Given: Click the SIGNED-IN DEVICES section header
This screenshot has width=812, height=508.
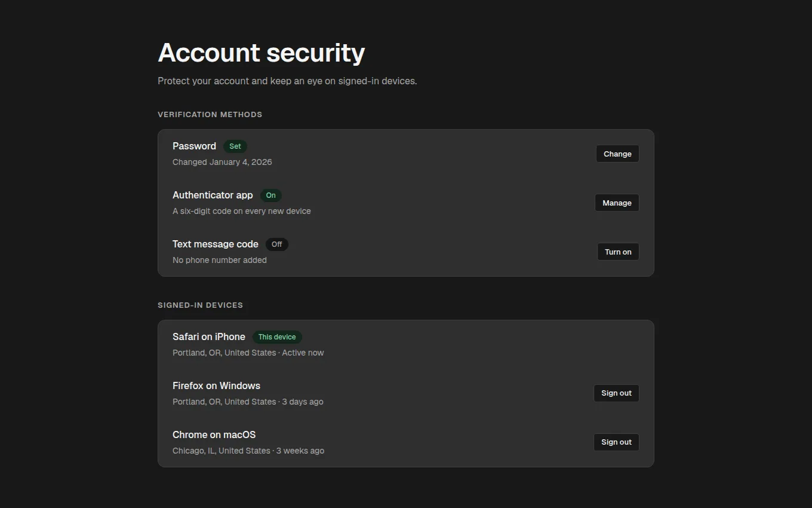Looking at the screenshot, I should tap(200, 305).
